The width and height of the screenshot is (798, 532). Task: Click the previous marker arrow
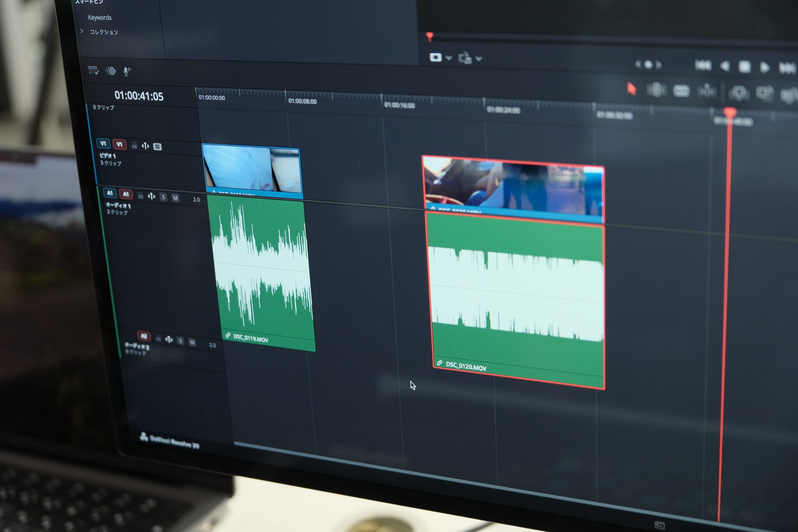click(638, 64)
